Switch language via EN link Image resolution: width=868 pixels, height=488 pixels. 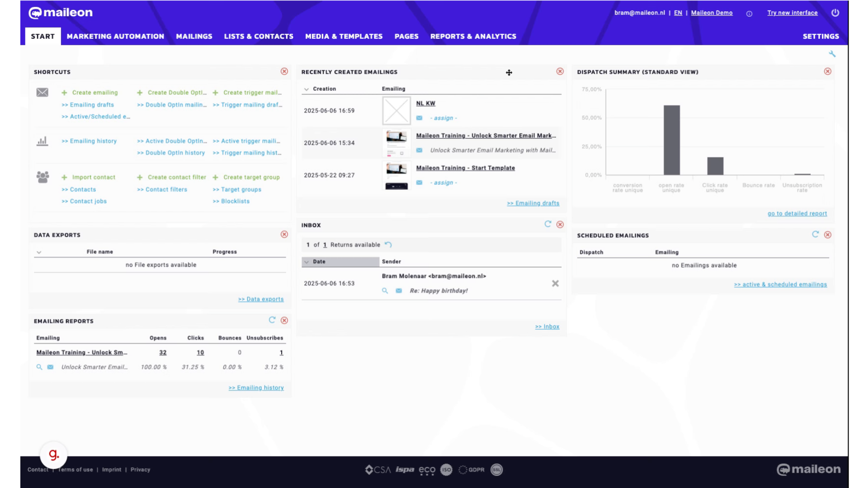pyautogui.click(x=678, y=13)
